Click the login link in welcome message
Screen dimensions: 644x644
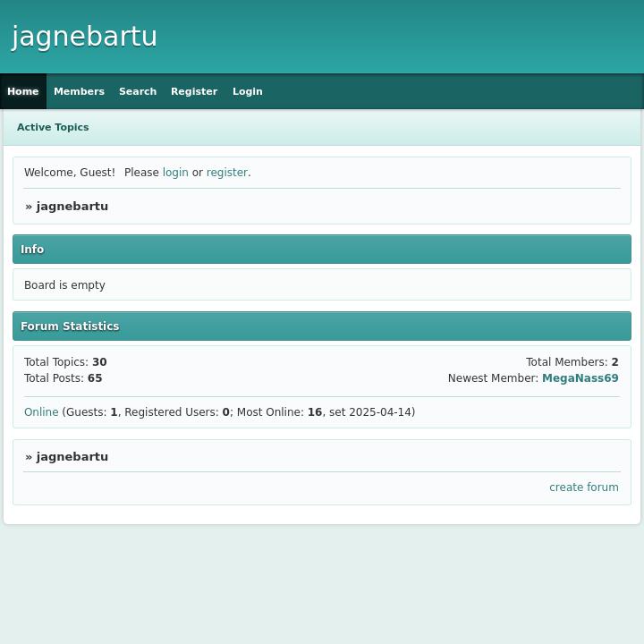click(x=175, y=173)
